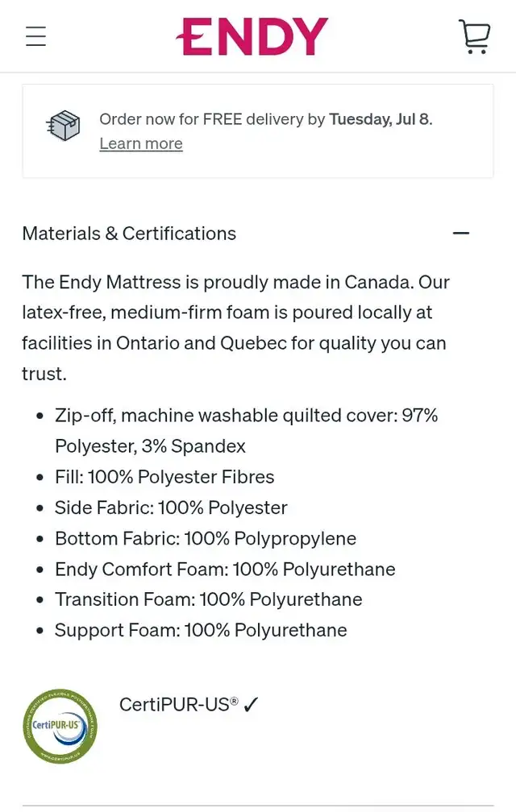Viewport: 516px width, 812px height.
Task: Open the Learn more delivery link
Action: coord(141,143)
